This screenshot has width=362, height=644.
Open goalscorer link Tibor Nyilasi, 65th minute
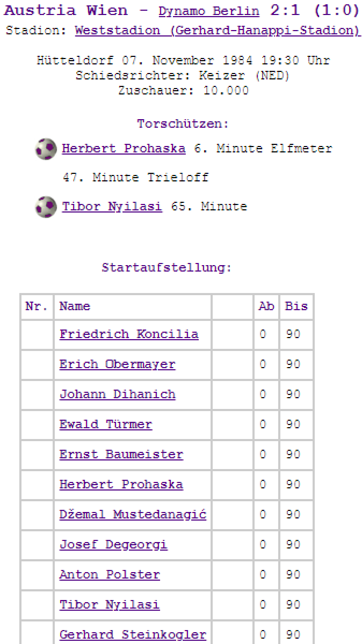pyautogui.click(x=112, y=207)
